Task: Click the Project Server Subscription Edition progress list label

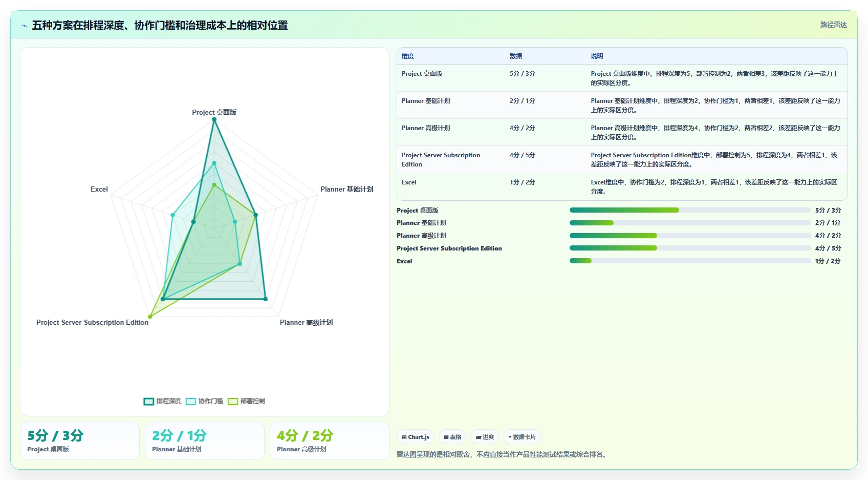Action: tap(449, 248)
